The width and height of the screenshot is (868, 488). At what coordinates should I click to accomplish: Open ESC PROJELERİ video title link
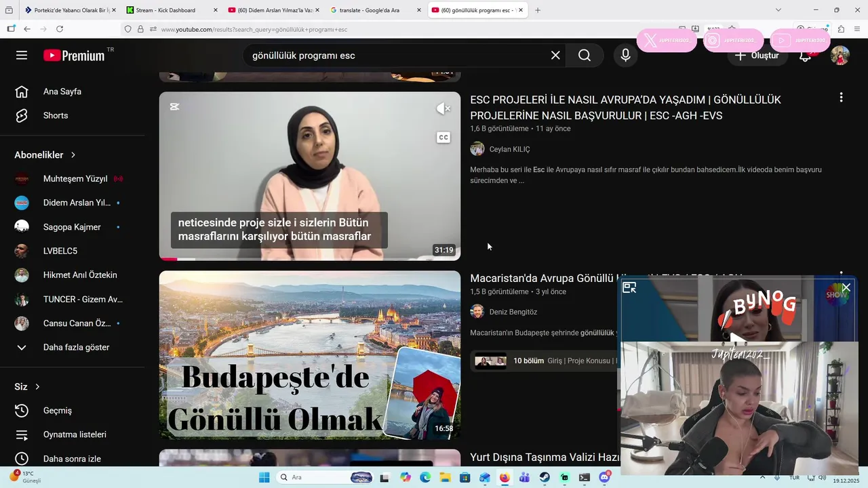625,108
